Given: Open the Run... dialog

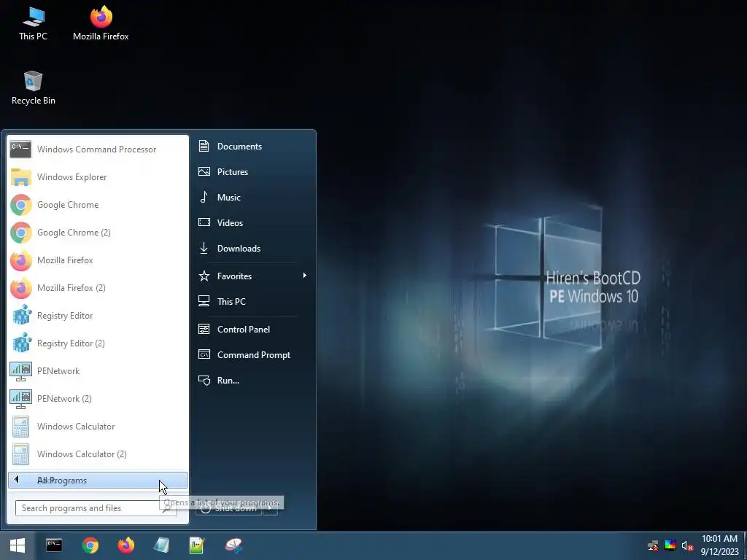Looking at the screenshot, I should coord(253,381).
